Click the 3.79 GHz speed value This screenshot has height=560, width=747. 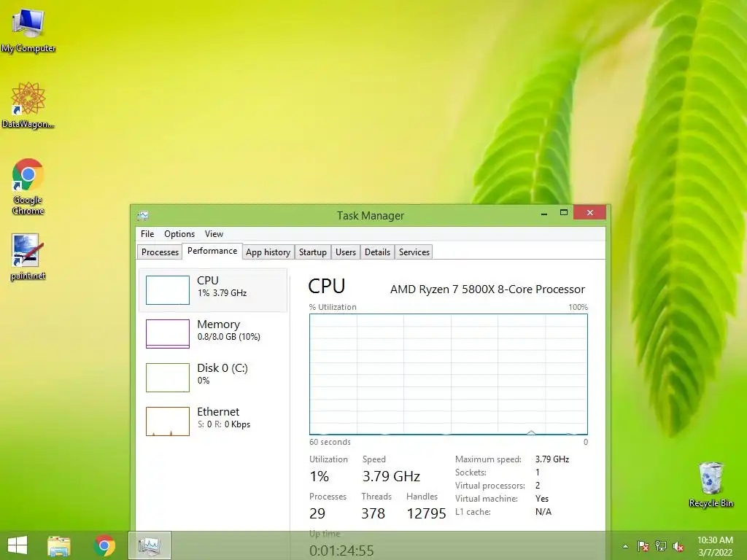click(x=391, y=476)
